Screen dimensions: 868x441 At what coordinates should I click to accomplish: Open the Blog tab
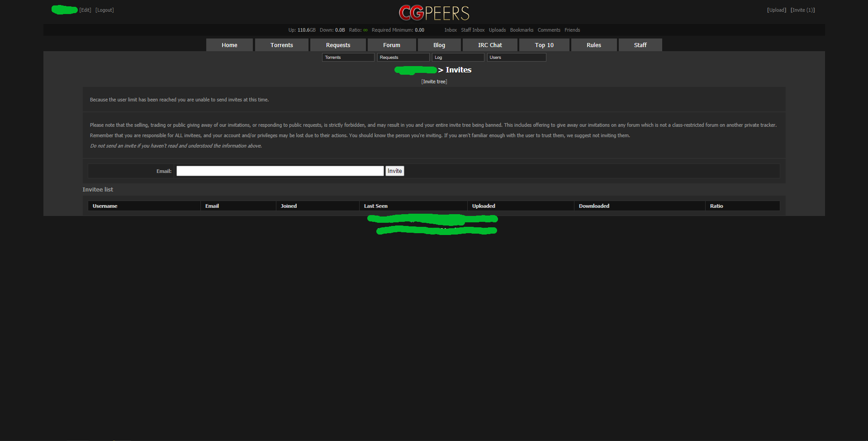pyautogui.click(x=439, y=45)
